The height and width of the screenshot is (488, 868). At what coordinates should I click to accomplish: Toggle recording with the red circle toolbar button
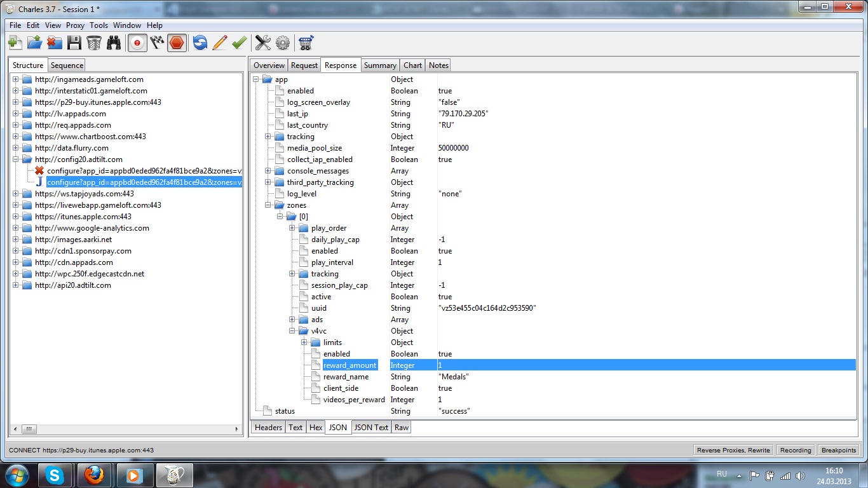pyautogui.click(x=137, y=43)
